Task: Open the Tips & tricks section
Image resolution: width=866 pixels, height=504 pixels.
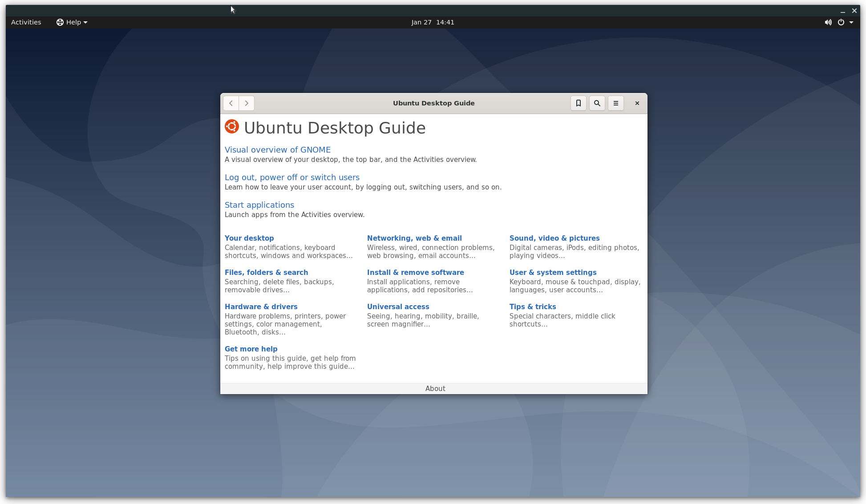Action: pos(533,306)
